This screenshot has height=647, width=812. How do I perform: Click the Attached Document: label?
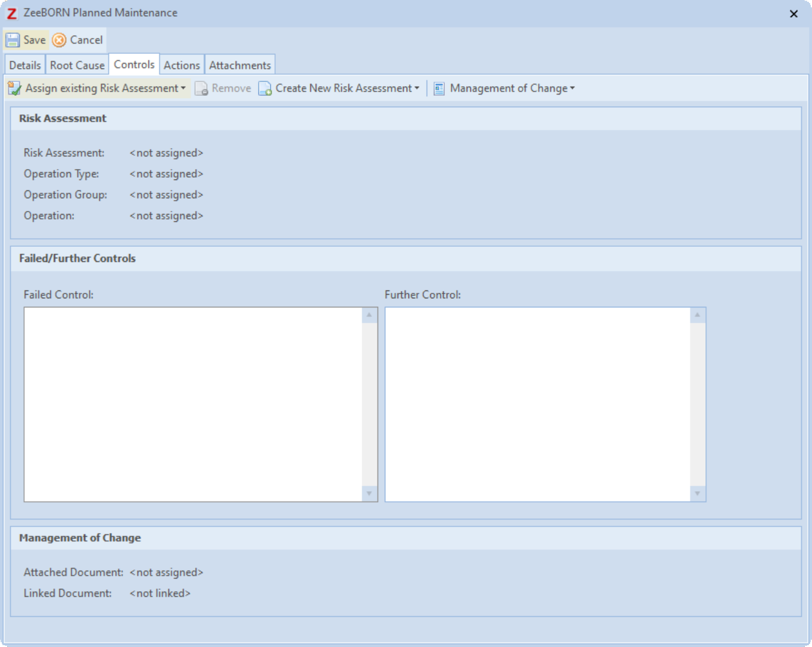coord(73,572)
